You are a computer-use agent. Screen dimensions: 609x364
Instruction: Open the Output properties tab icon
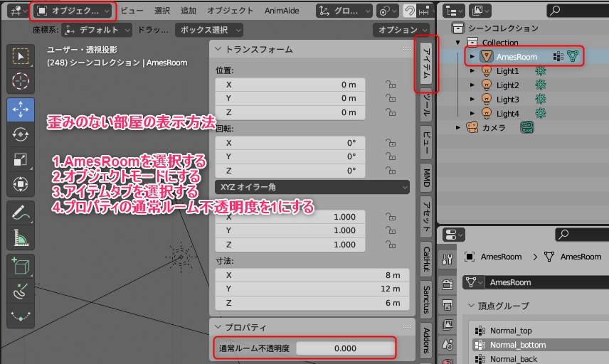tap(448, 305)
